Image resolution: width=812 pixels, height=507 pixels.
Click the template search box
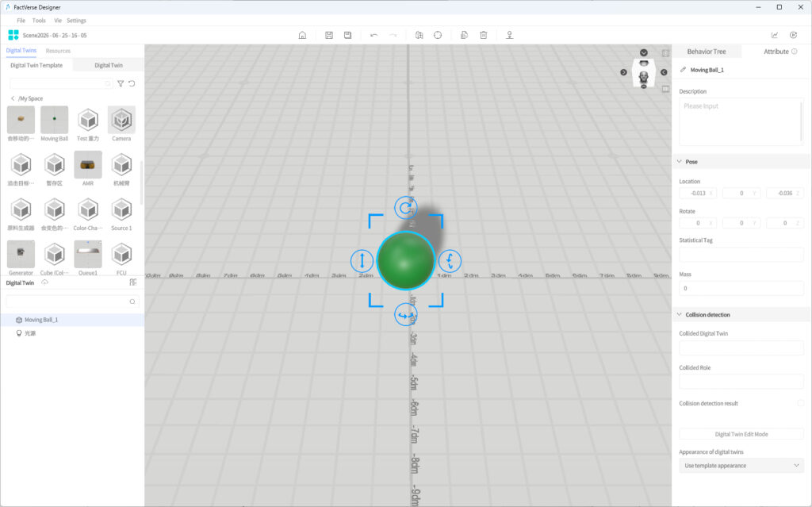(61, 83)
